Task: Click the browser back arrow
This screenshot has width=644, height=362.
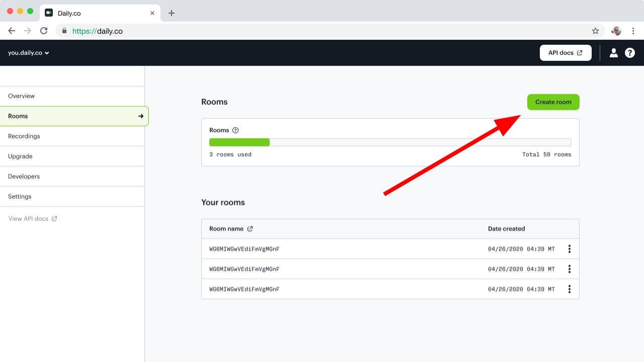Action: [12, 31]
